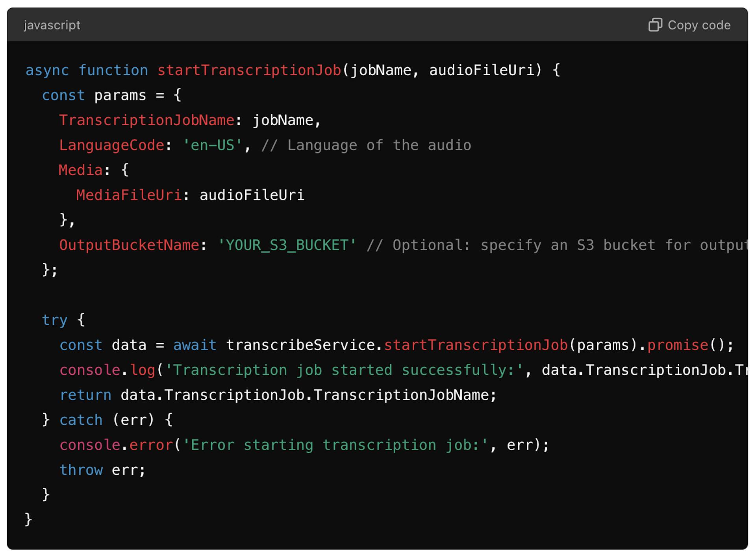
Task: Click the Language of the audio comment
Action: 366,146
